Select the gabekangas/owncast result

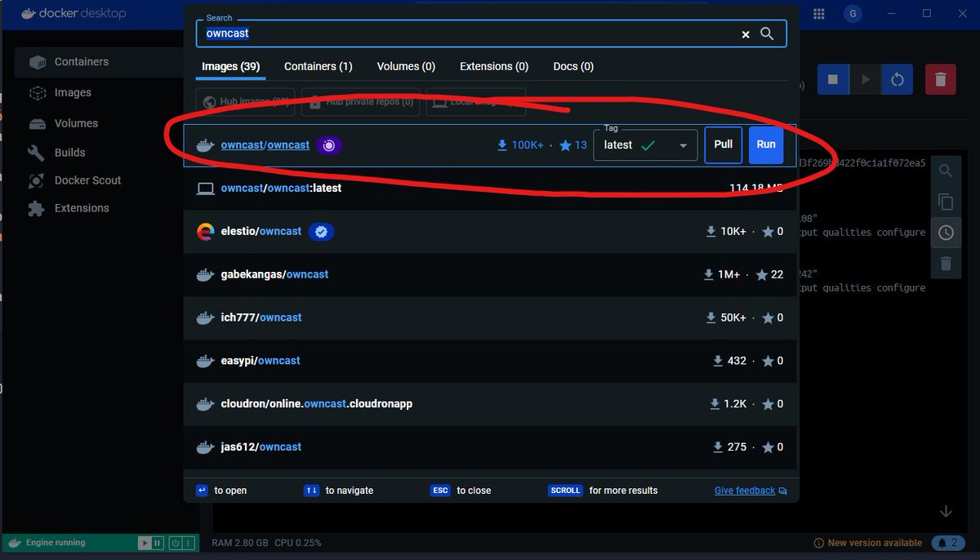pyautogui.click(x=490, y=275)
